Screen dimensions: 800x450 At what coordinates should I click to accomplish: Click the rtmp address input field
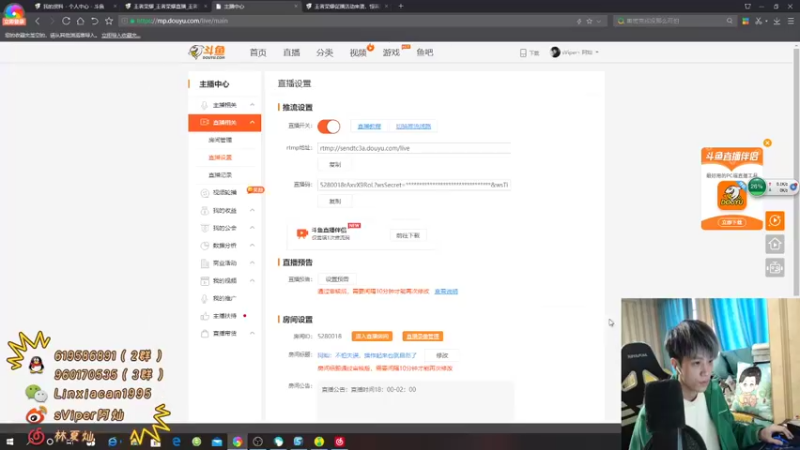tap(414, 148)
